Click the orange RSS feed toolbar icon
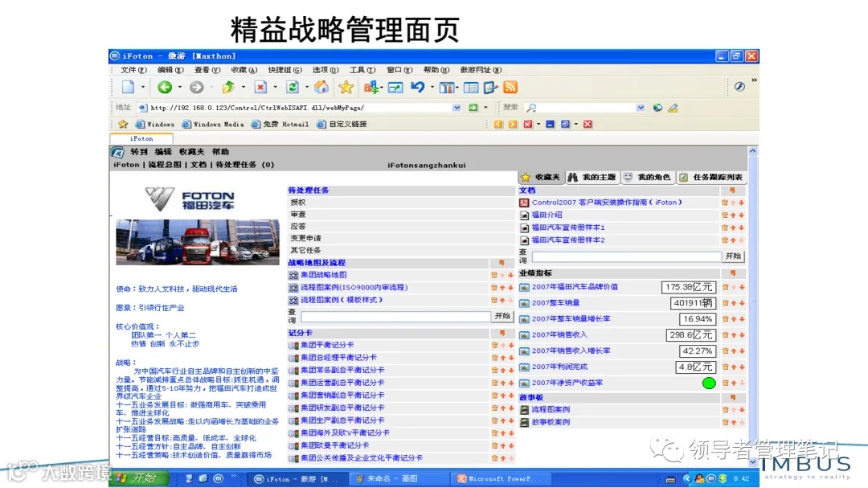Screen dimensions: 868x488 point(511,85)
